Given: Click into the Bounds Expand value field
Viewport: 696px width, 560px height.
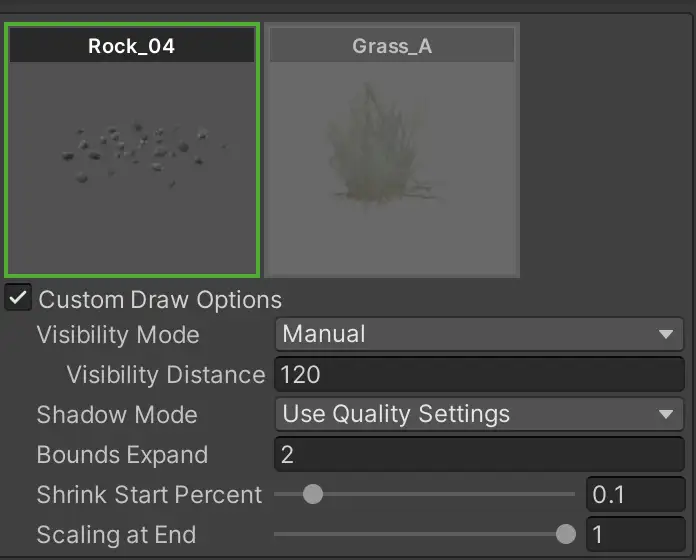Looking at the screenshot, I should (478, 455).
